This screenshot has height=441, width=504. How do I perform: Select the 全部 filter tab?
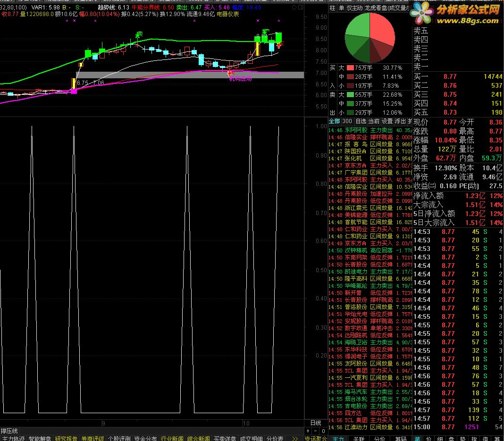[x=334, y=121]
